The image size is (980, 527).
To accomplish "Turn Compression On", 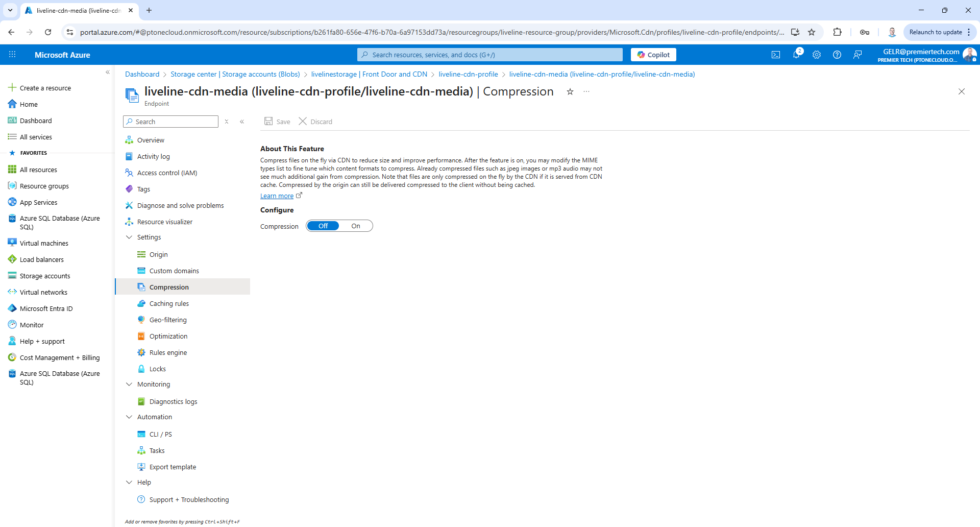I will (x=356, y=226).
